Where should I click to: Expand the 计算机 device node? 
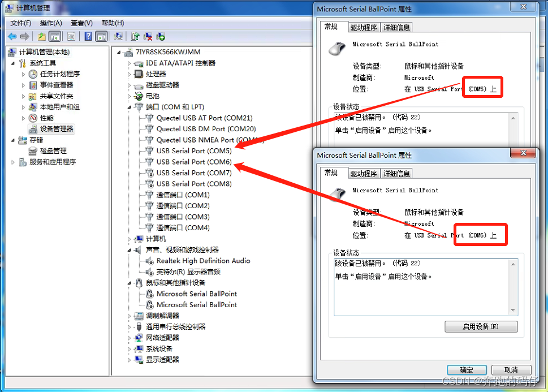tap(130, 239)
